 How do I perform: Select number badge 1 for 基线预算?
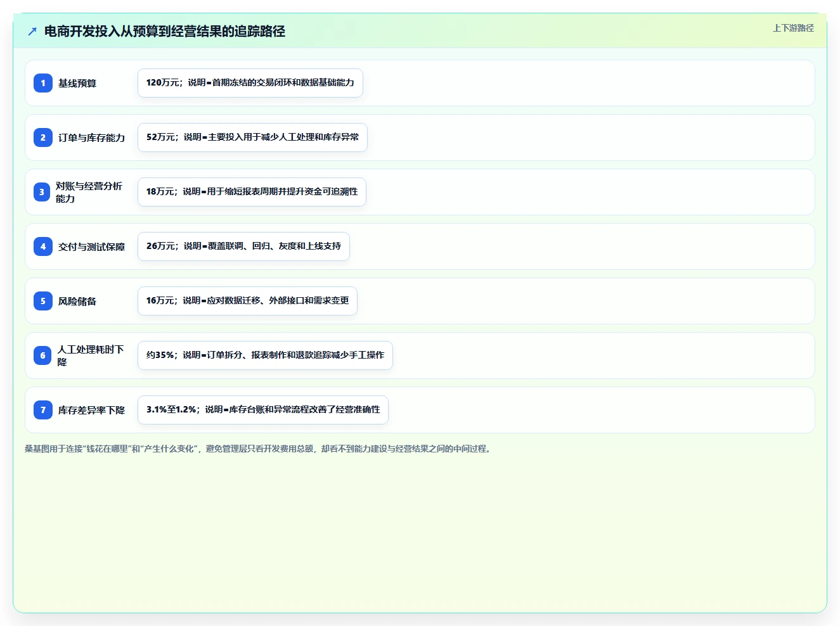43,83
